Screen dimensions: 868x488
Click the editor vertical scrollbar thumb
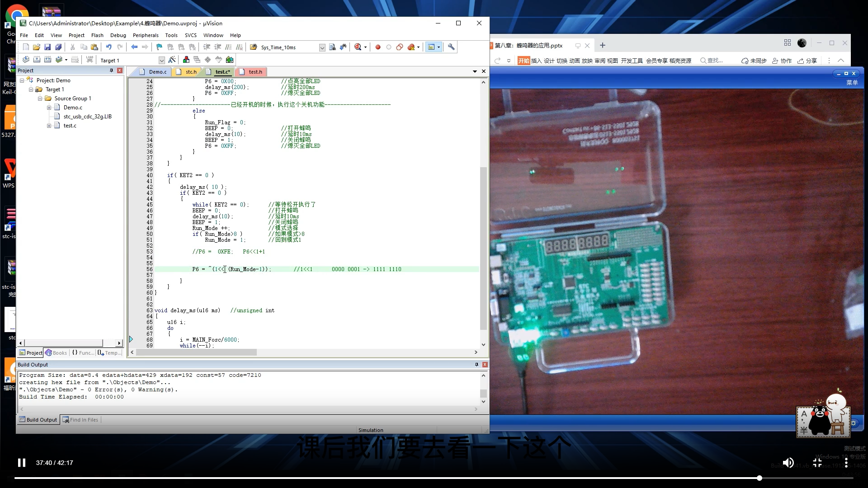coord(483,248)
